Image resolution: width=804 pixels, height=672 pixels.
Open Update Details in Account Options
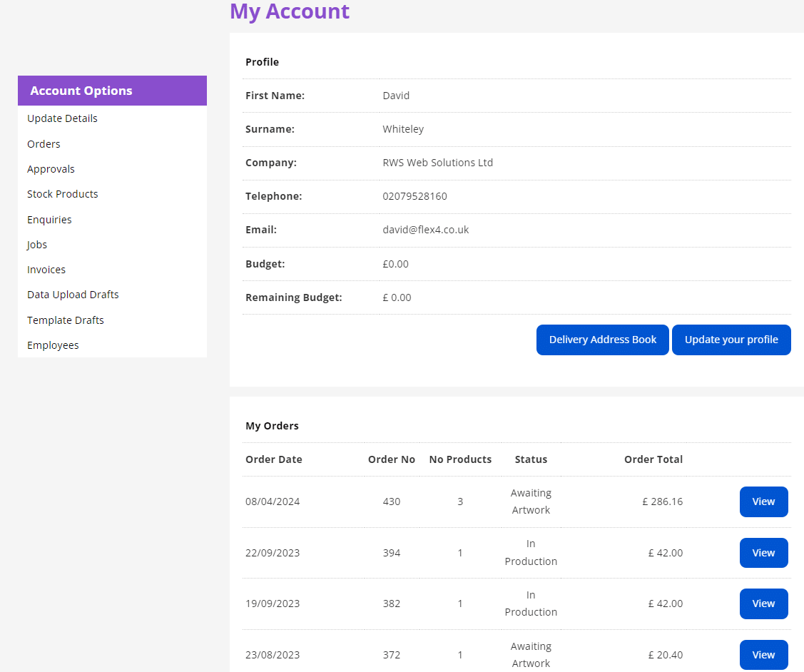pos(62,118)
